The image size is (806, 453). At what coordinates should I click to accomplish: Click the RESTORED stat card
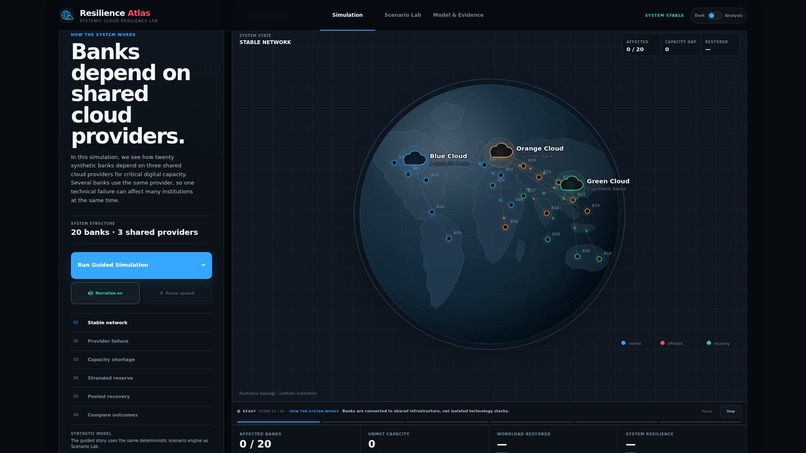[720, 45]
